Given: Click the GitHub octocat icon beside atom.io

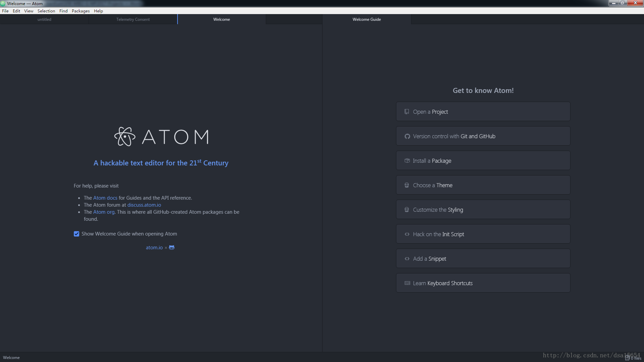Looking at the screenshot, I should click(x=171, y=248).
